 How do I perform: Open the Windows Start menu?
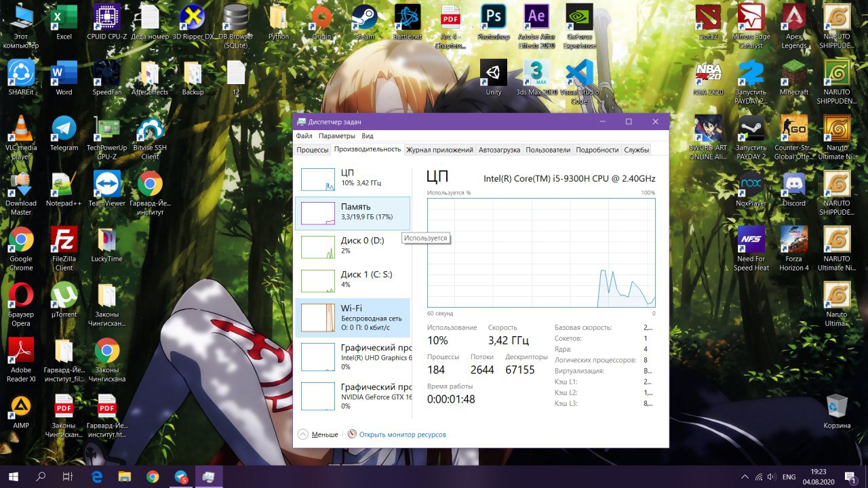pos(13,476)
